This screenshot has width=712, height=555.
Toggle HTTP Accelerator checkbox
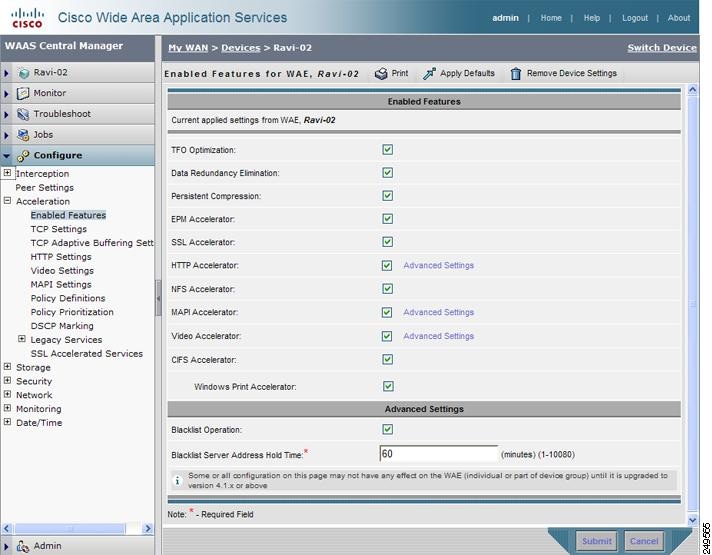coord(387,265)
